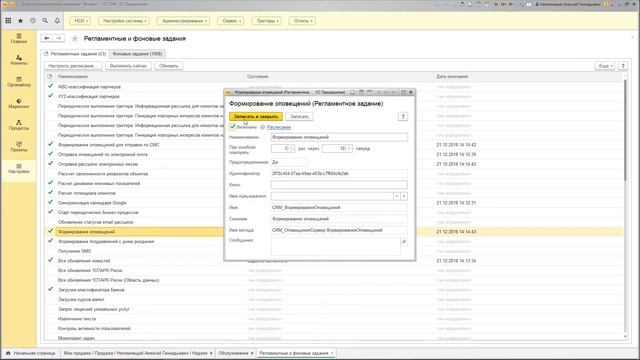Go back with the left arrow
The height and width of the screenshot is (360, 640).
click(47, 38)
